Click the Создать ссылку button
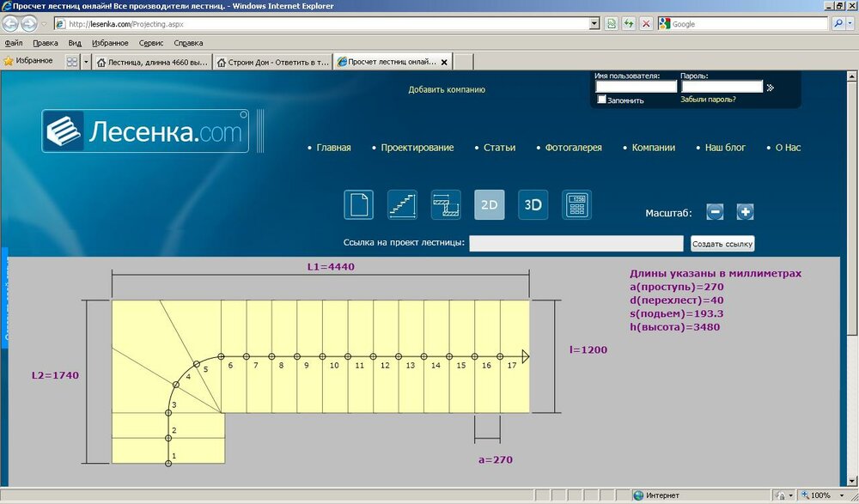 (x=722, y=244)
